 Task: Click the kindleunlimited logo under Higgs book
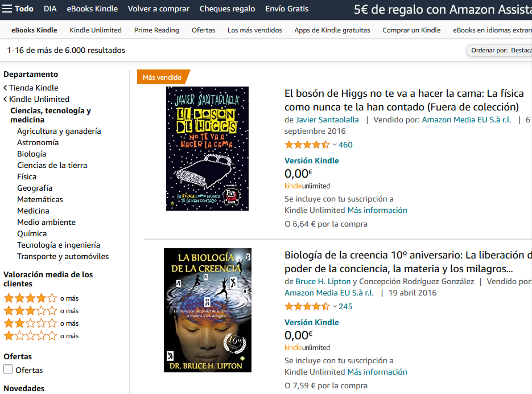(307, 186)
